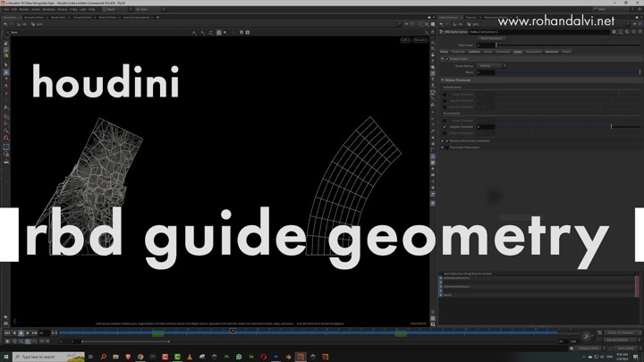Screen dimensions: 644x362
Task: Jump to first frame in the playbar
Action: point(7,333)
